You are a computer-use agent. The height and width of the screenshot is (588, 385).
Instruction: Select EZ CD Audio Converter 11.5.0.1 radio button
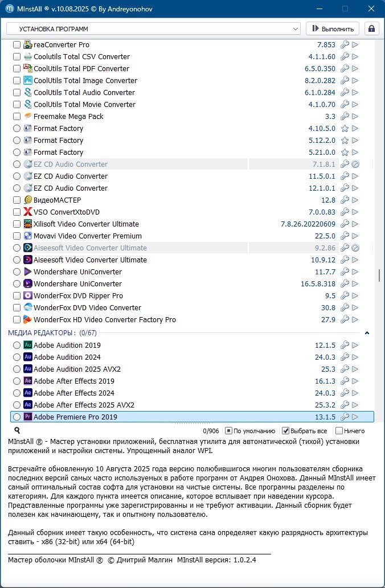tap(17, 176)
